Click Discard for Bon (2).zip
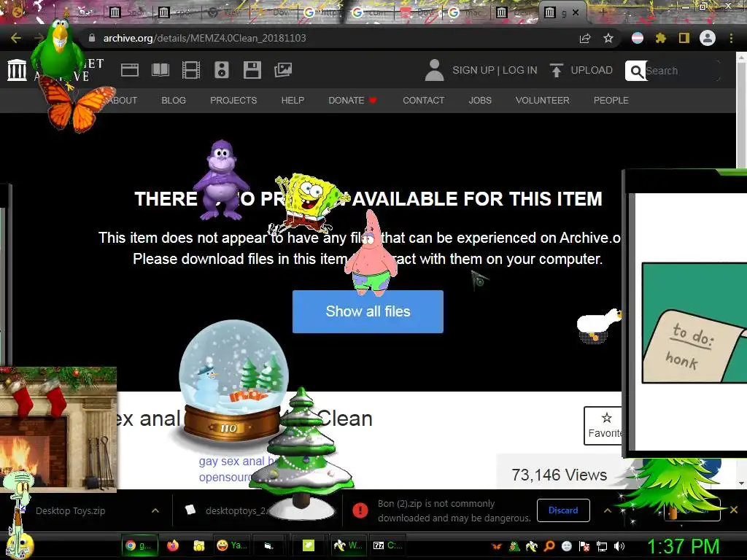Screen dimensions: 747x560 coord(563,510)
